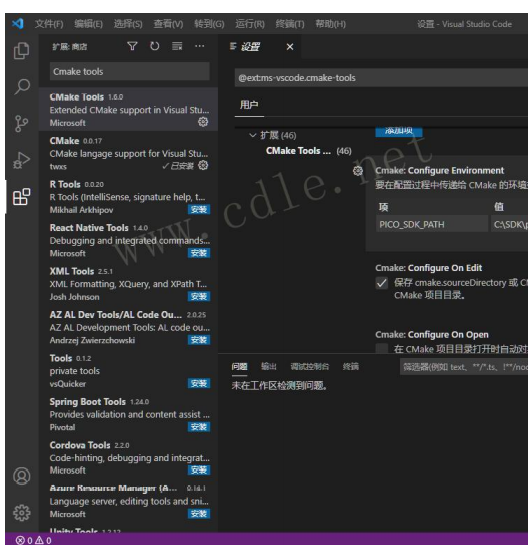Open the CMake 0.0.17 extension entry
The height and width of the screenshot is (545, 528).
click(128, 153)
